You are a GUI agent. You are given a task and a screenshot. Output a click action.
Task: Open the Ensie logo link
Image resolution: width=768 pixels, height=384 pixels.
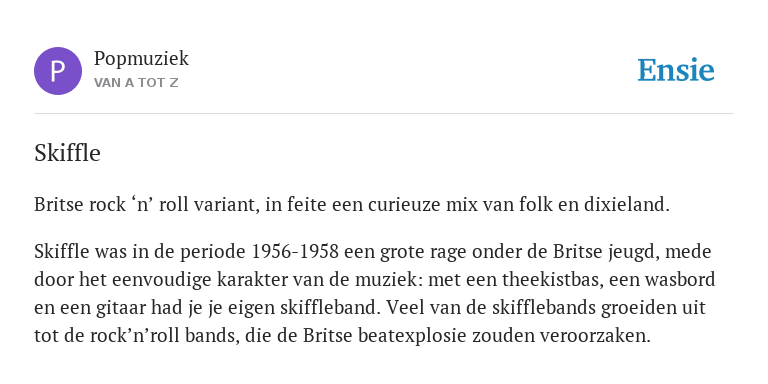coord(676,70)
